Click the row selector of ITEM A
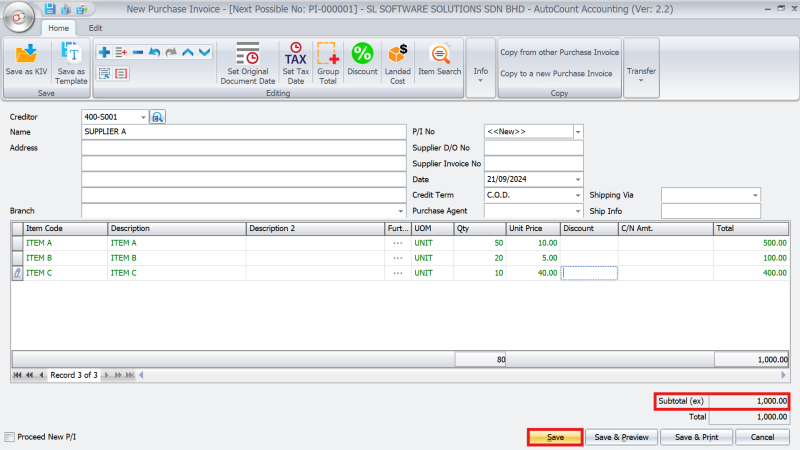Screen dimensions: 800x450 tap(17, 243)
